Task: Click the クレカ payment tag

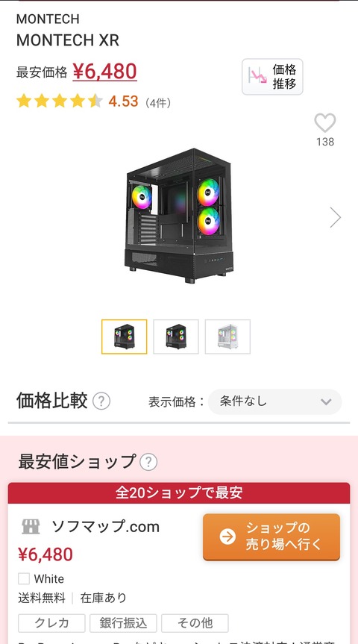Action: [x=51, y=623]
